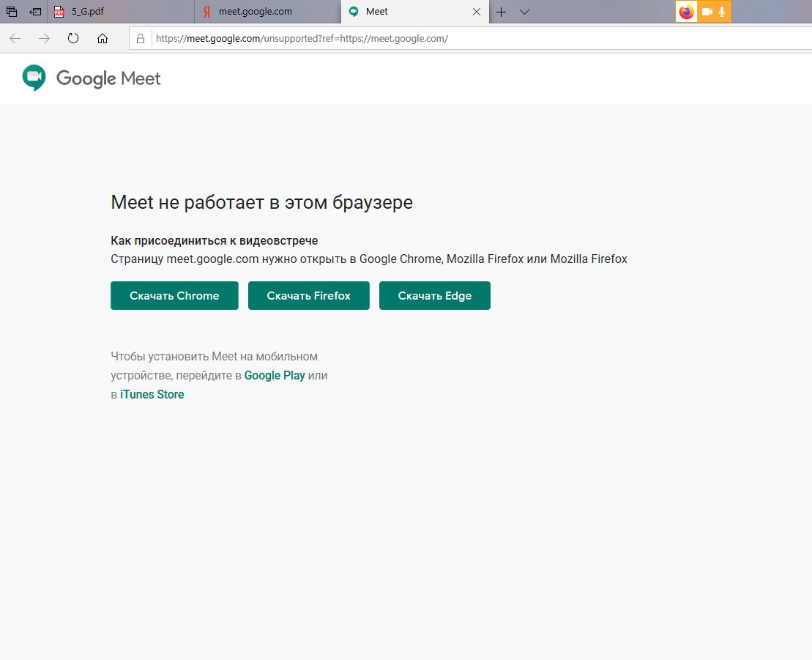
Task: Click the Google Meet wordmark text
Action: click(x=109, y=78)
